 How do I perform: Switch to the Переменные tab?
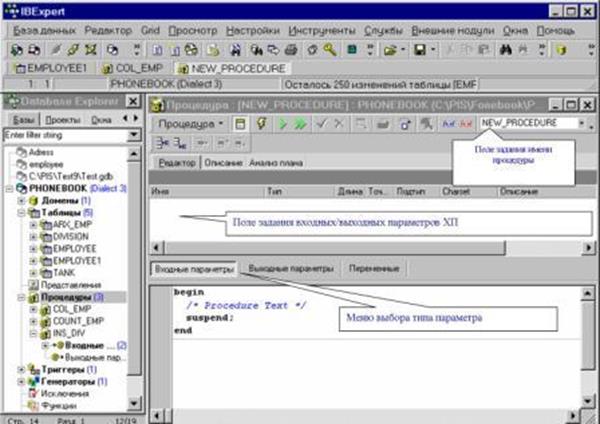372,269
